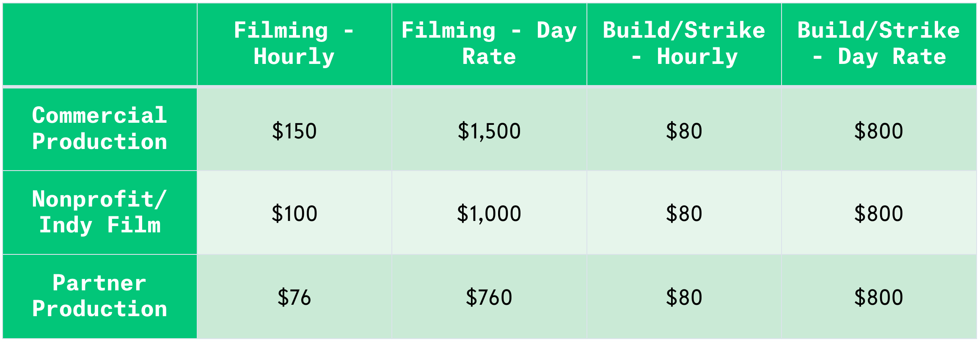This screenshot has height=342, width=980.
Task: Select the Build/Strike - Hourly header
Action: (x=684, y=44)
